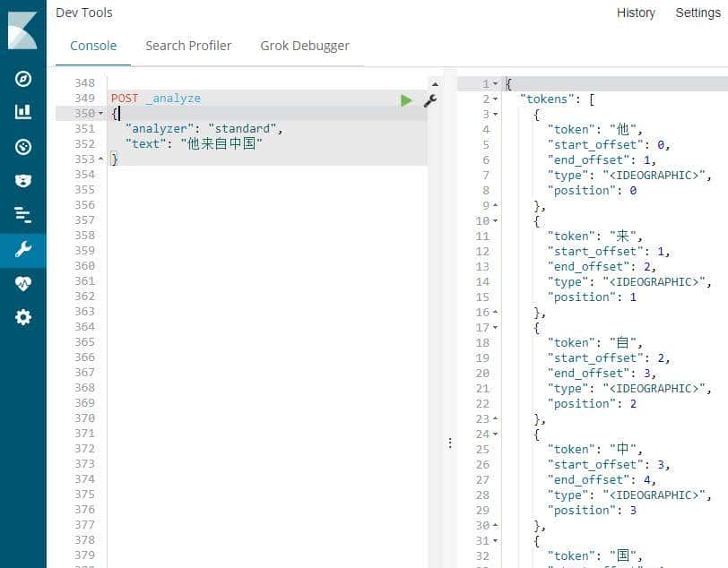Screen dimensions: 728x568
Task: Go to Dashboard using sidebar icon
Action: 23,146
